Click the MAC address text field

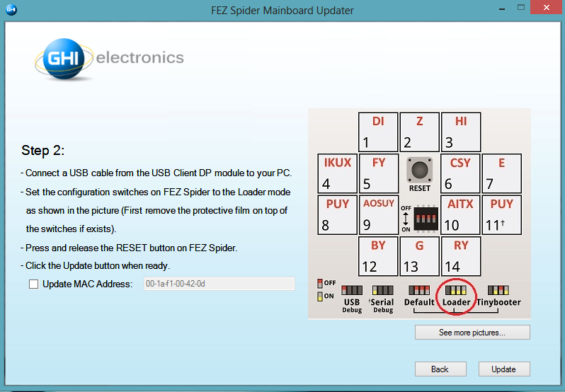point(217,284)
